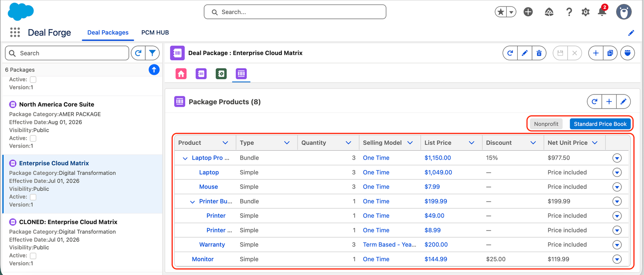
Task: Open row actions for the Monitor row
Action: click(x=617, y=259)
